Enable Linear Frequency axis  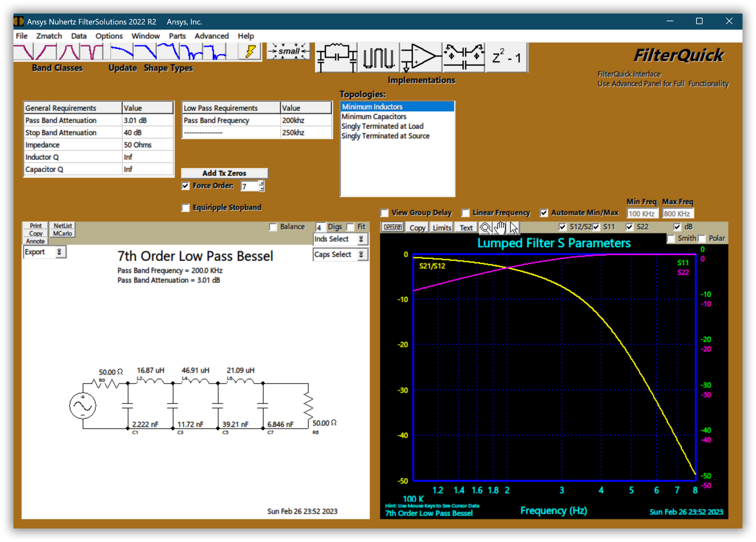coord(465,213)
